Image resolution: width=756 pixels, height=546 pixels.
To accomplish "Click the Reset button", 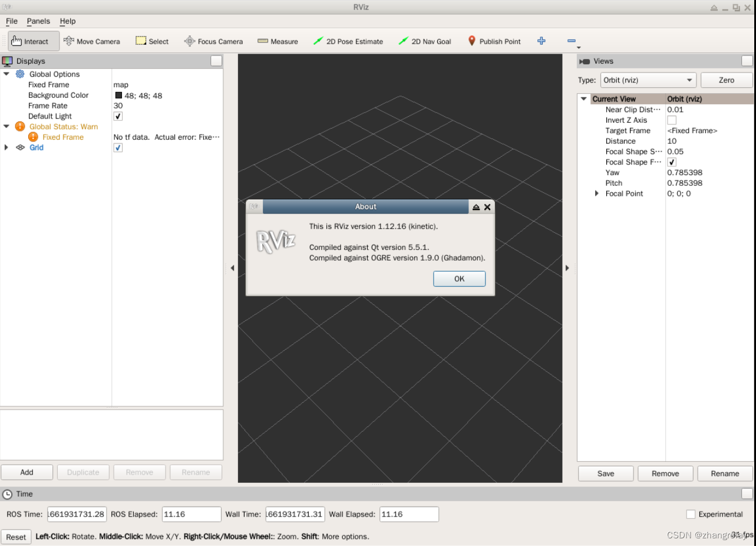I will point(16,537).
